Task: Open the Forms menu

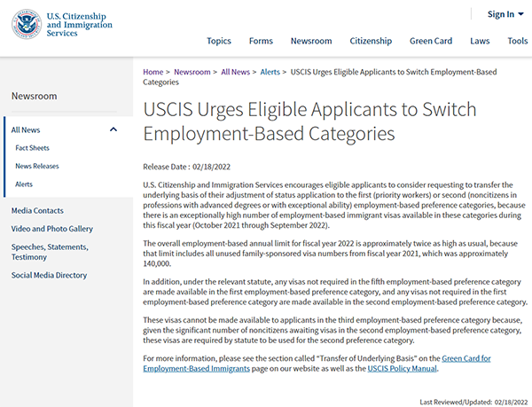Action: point(261,41)
